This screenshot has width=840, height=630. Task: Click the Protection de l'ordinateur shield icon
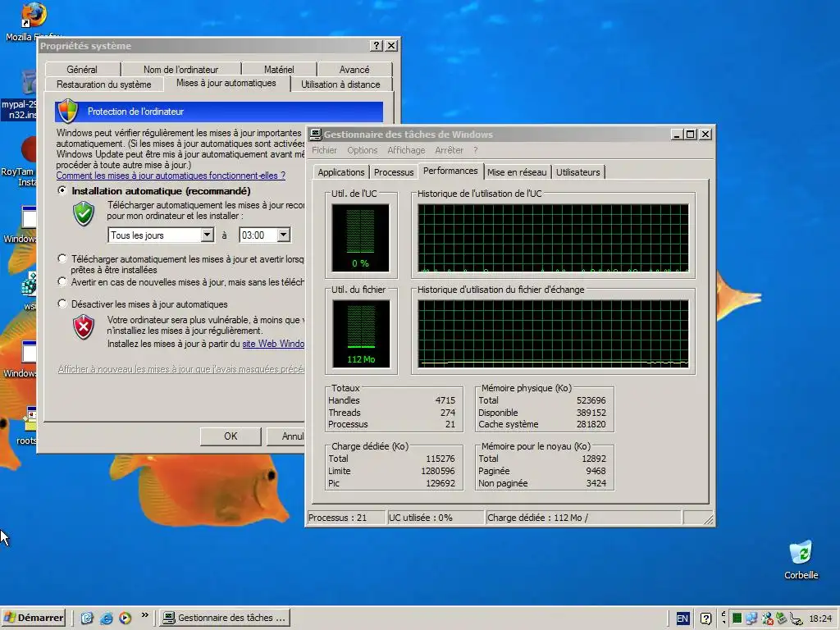click(68, 111)
